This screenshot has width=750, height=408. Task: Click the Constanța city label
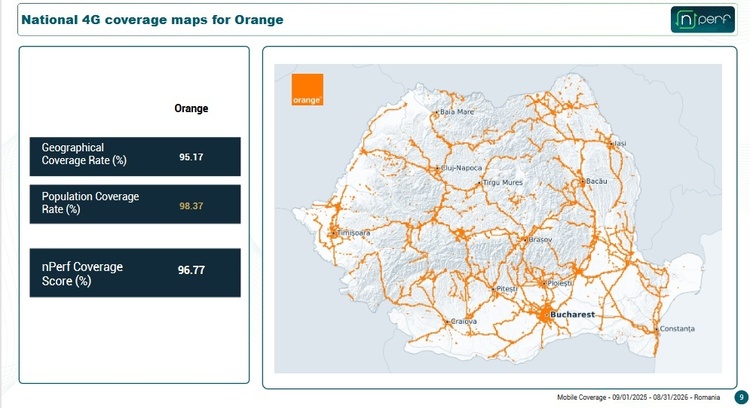677,329
